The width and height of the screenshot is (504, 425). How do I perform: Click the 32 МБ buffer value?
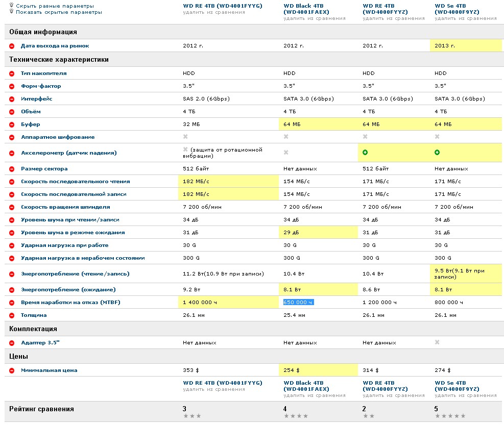[x=191, y=124]
